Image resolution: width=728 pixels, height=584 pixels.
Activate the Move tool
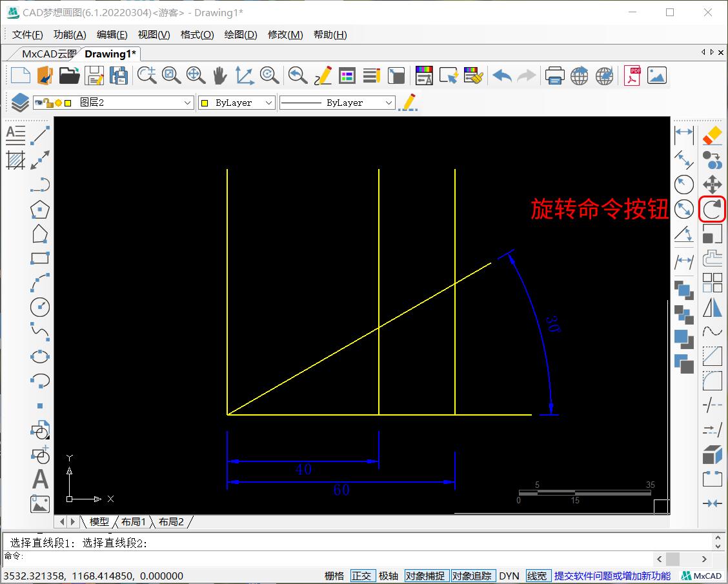(712, 184)
